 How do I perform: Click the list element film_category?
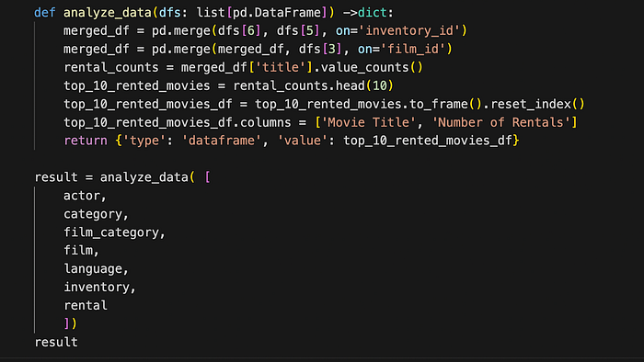111,232
